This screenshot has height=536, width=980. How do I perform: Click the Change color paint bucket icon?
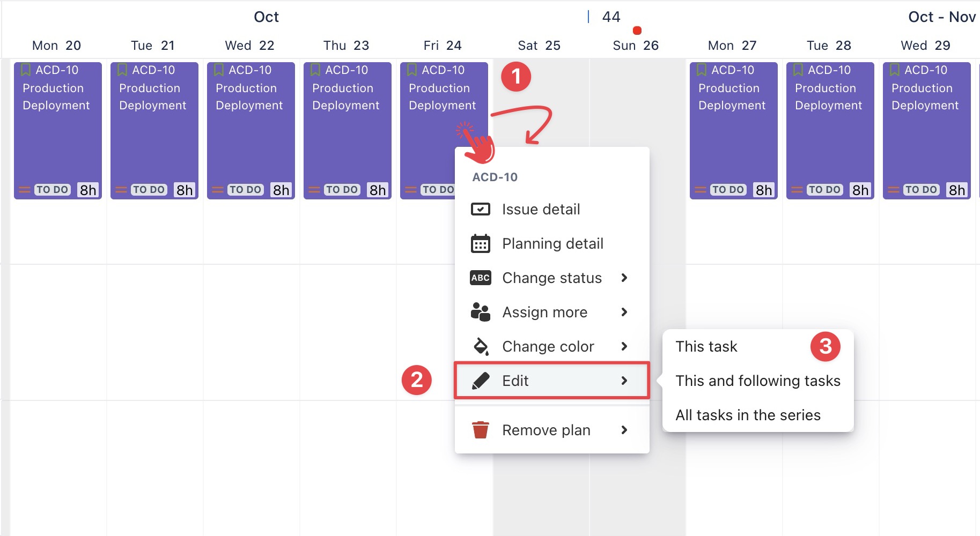tap(480, 346)
